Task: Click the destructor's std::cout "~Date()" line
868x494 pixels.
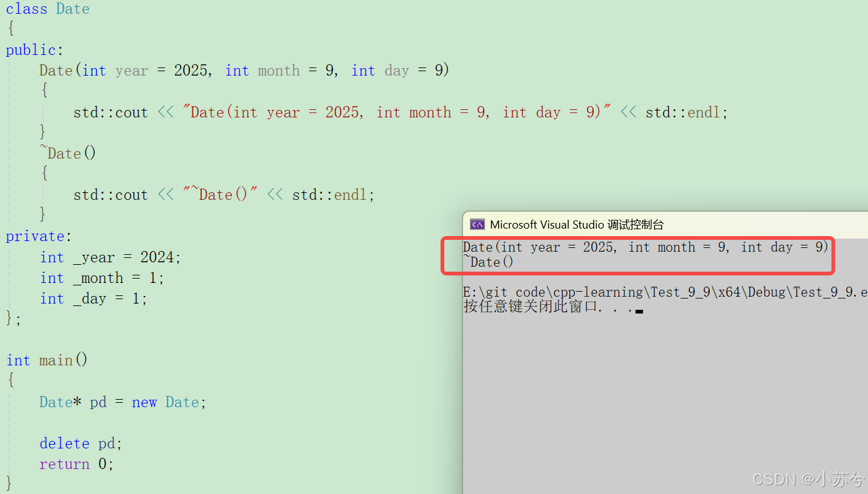Action: pos(224,195)
